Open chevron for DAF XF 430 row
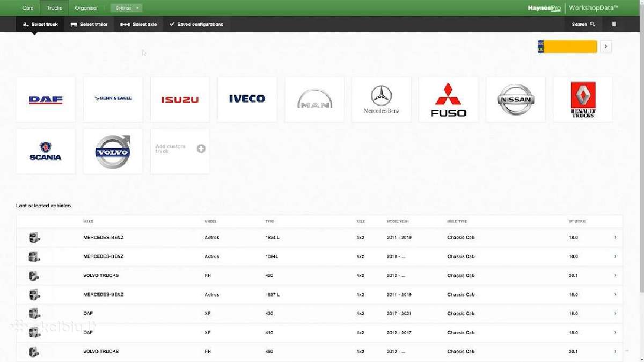 click(x=615, y=313)
